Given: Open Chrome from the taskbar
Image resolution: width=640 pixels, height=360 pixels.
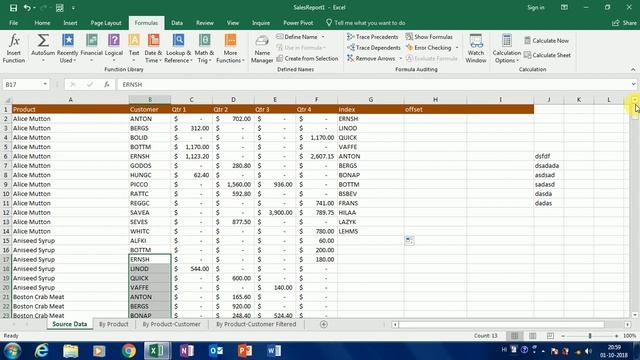Looking at the screenshot, I should (x=129, y=351).
